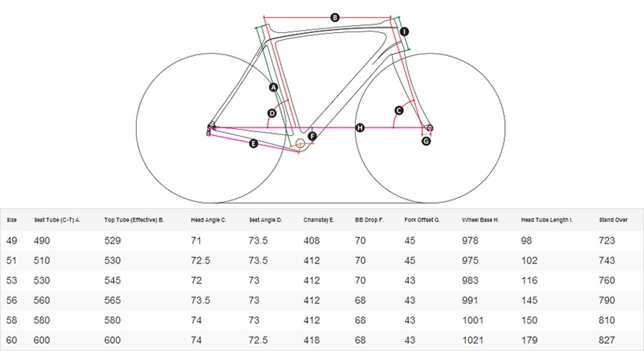Click the circled F BB drop marker
The width and height of the screenshot is (644, 351).
312,137
